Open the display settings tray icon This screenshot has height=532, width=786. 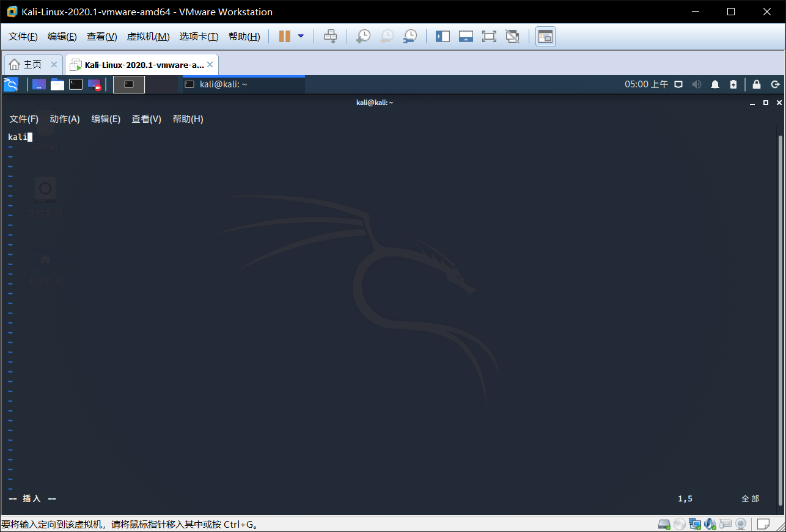point(678,84)
